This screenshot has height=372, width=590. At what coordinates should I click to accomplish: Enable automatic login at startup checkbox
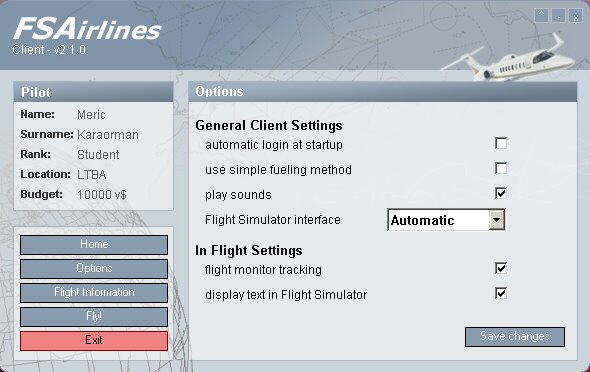(501, 143)
